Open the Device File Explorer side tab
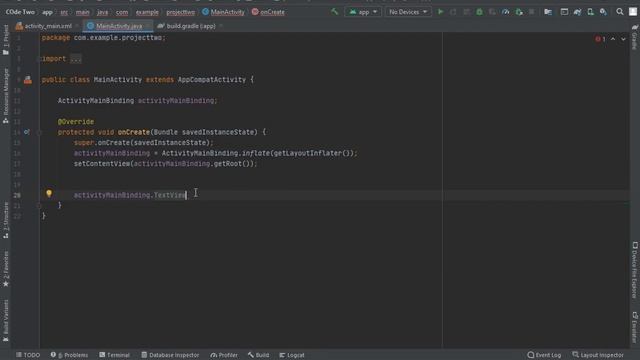The image size is (640, 360). click(x=635, y=270)
